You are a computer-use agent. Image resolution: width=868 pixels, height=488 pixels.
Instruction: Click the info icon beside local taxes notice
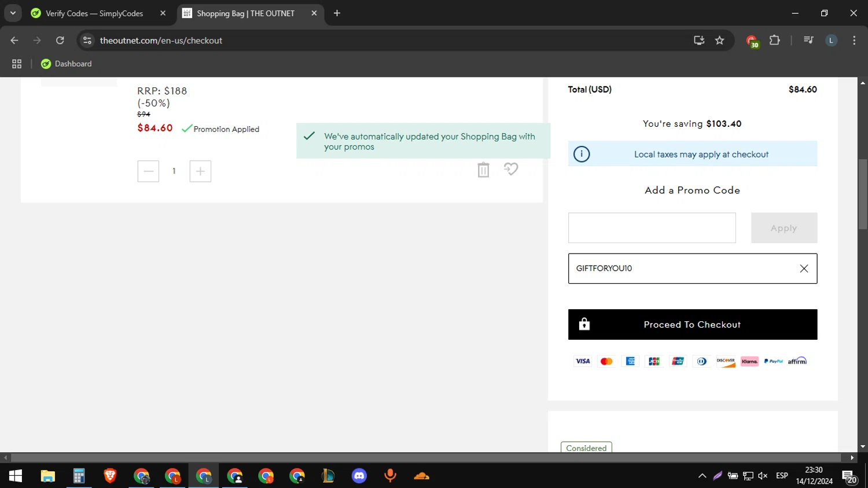[582, 154]
